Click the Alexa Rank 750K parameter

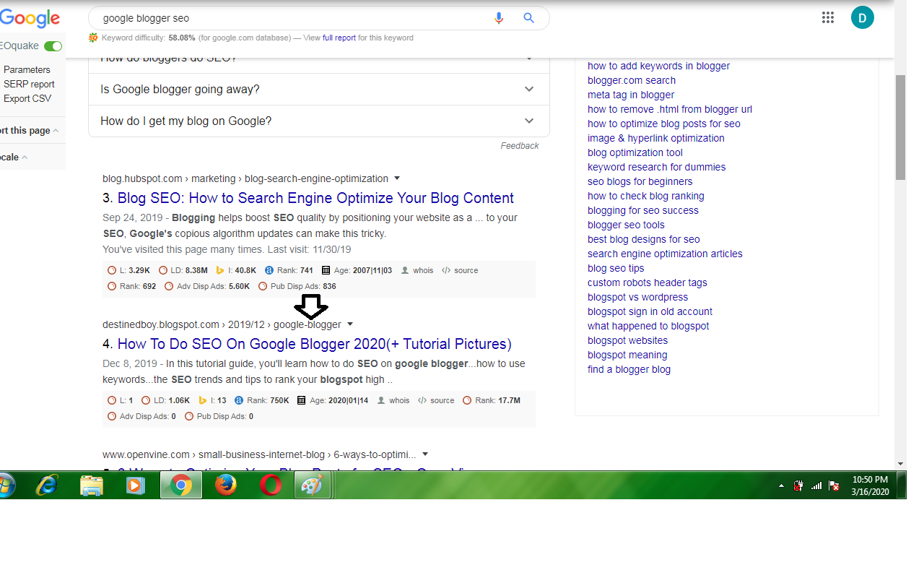[262, 400]
